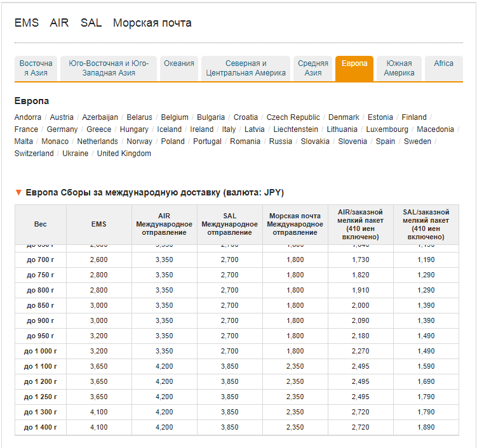Click Sweden in the country list

click(x=417, y=142)
